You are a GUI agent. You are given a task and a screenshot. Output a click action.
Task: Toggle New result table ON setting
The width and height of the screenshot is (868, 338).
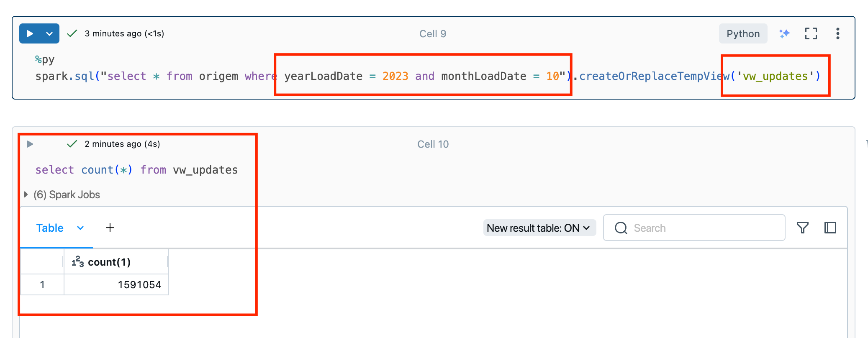coord(539,228)
